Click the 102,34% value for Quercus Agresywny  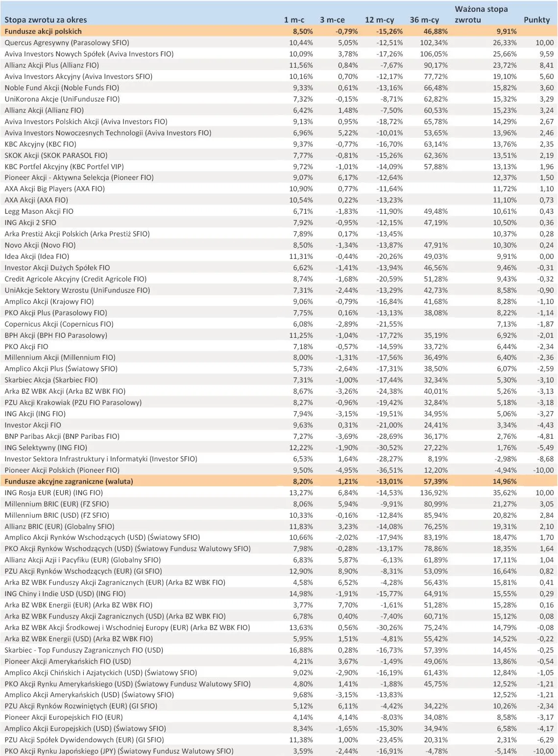coord(433,43)
